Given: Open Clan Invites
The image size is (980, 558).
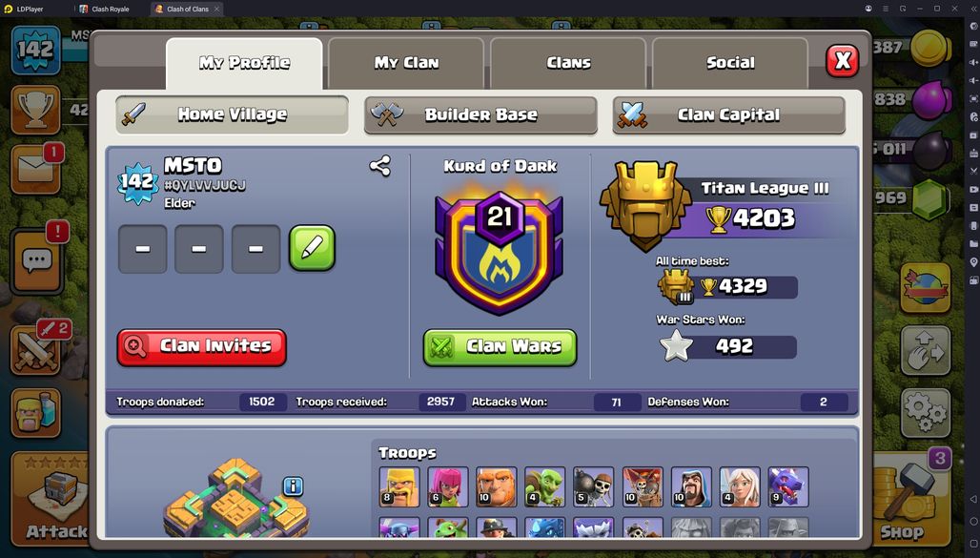Looking at the screenshot, I should pos(201,347).
